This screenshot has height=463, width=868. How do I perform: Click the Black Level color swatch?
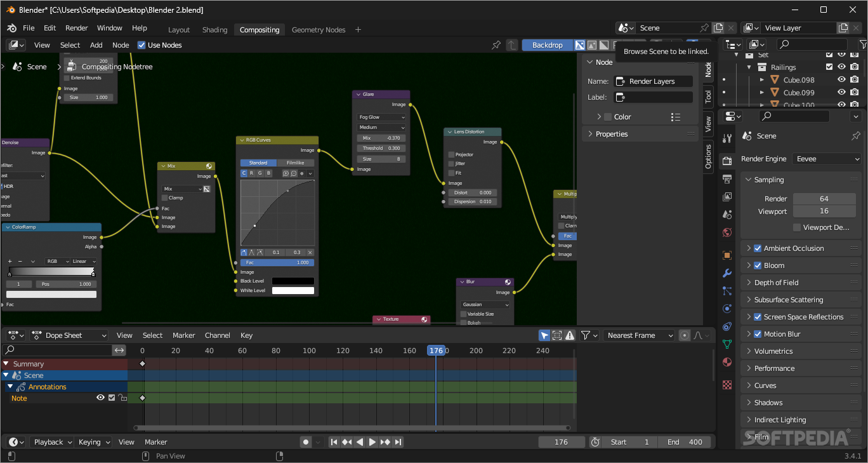coord(293,281)
